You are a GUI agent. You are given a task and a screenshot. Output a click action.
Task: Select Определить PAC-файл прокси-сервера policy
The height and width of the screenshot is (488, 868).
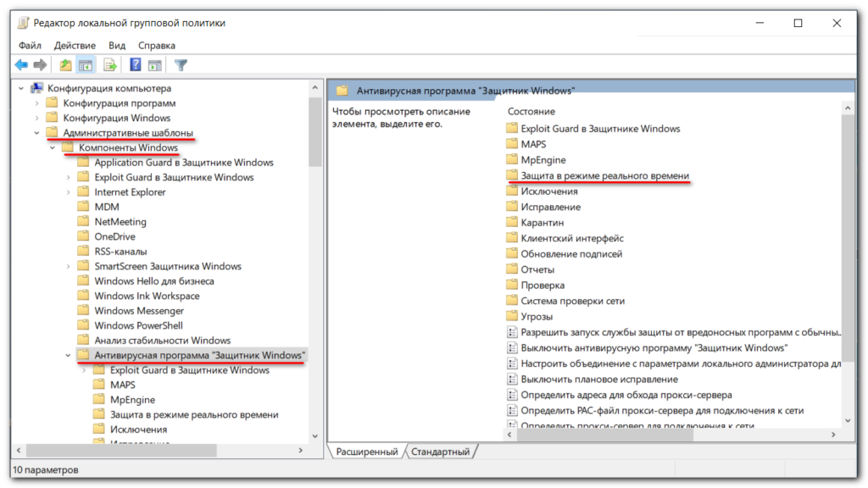point(662,410)
